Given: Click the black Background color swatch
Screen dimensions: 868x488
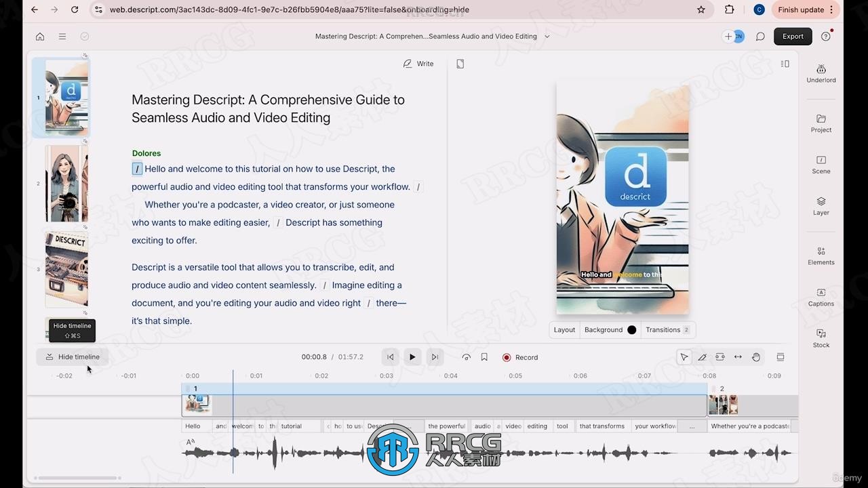Looking at the screenshot, I should pyautogui.click(x=632, y=330).
